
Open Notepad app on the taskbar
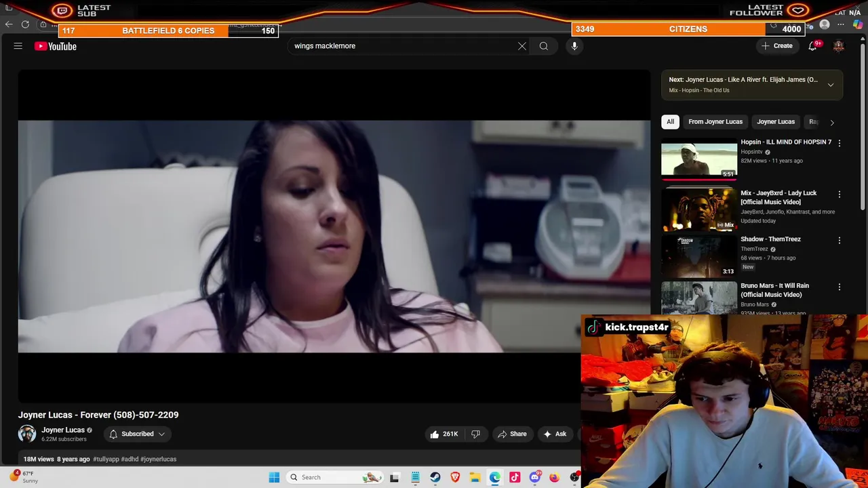(x=415, y=477)
